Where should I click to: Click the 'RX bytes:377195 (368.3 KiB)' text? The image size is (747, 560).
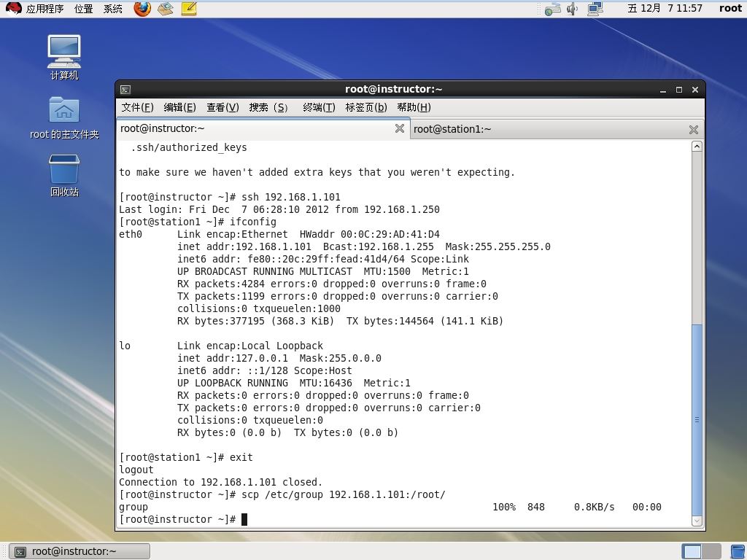coord(256,321)
